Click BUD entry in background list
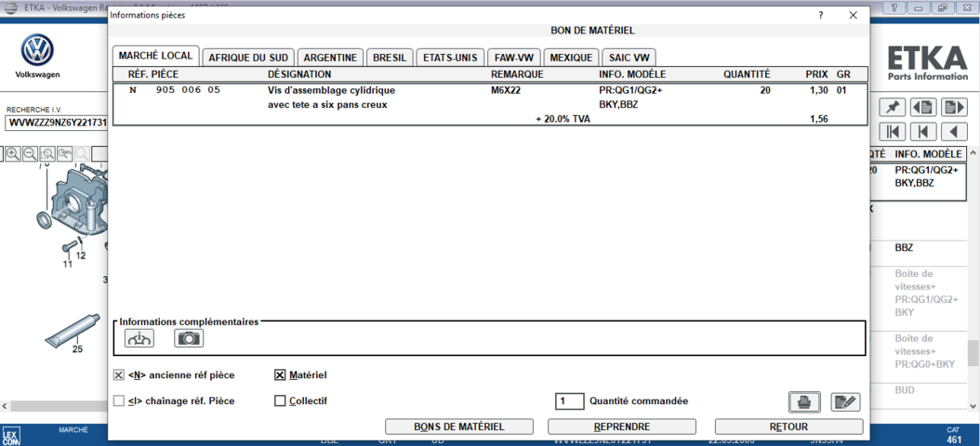This screenshot has width=980, height=446. point(905,390)
